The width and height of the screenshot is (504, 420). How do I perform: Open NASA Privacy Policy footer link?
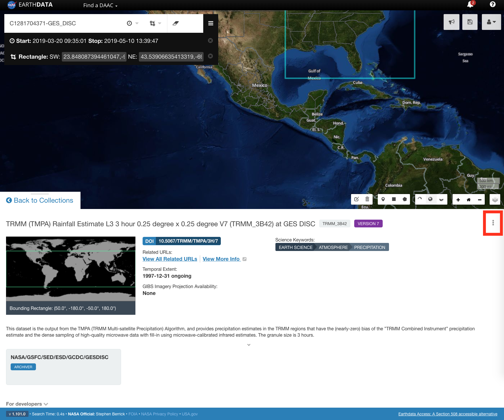(x=160, y=414)
